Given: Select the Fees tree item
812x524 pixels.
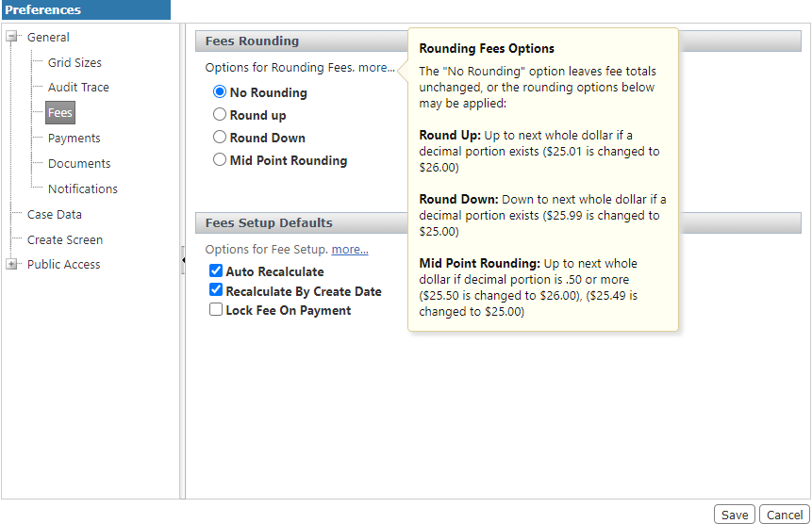Looking at the screenshot, I should coord(59,113).
